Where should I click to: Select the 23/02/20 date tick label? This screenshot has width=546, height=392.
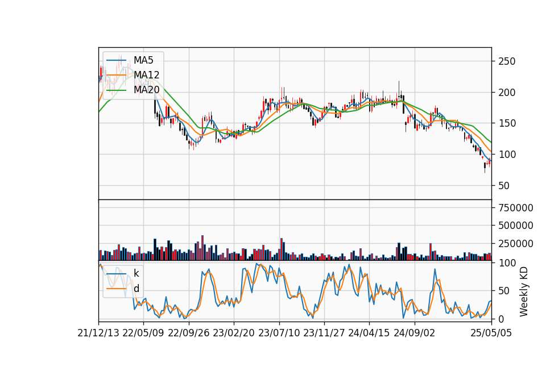click(x=234, y=333)
